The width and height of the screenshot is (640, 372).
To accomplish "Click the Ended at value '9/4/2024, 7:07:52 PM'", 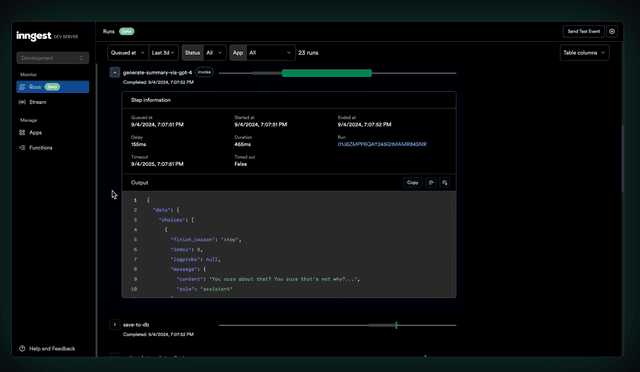I will [x=364, y=125].
